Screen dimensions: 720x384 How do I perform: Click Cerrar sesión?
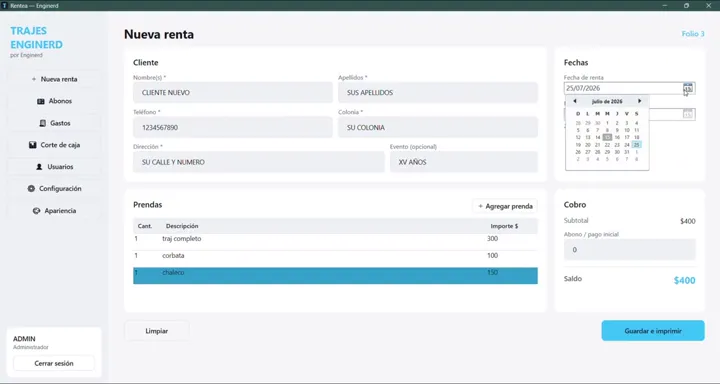pyautogui.click(x=54, y=363)
